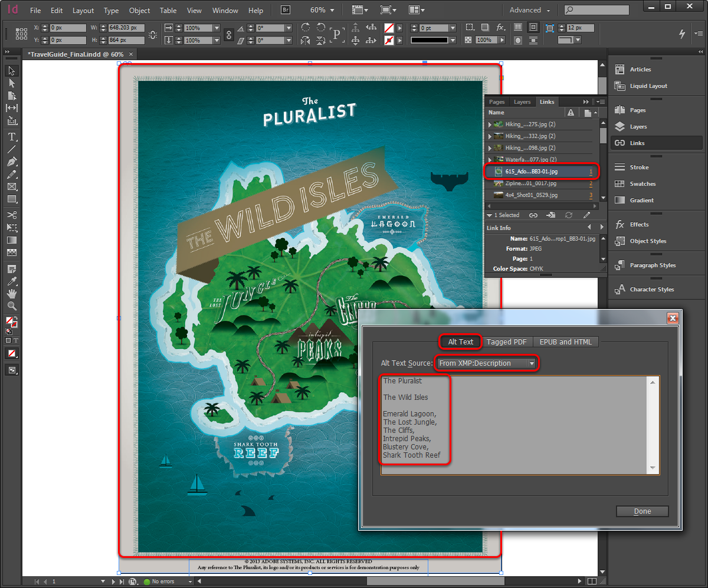Screen dimensions: 708x588
Task: Click Update Link refresh icon
Action: 568,215
